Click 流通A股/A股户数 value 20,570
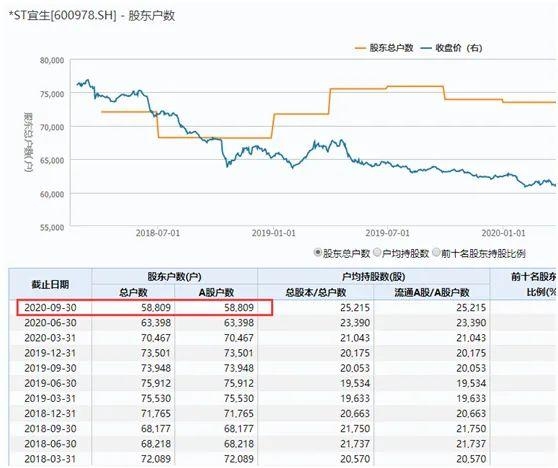 pos(471,459)
